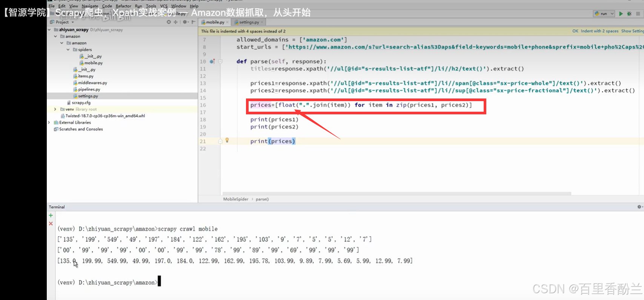
Task: Close the settings.py editor tab
Action: coord(262,22)
